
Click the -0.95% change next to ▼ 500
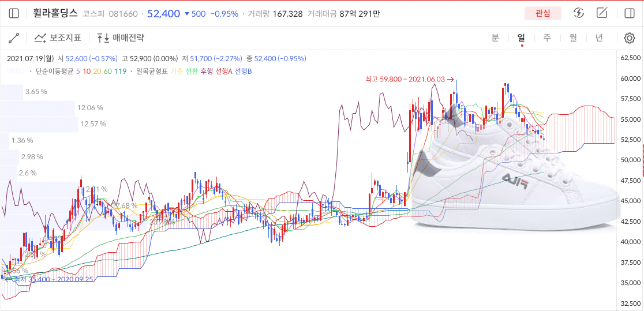pos(224,14)
